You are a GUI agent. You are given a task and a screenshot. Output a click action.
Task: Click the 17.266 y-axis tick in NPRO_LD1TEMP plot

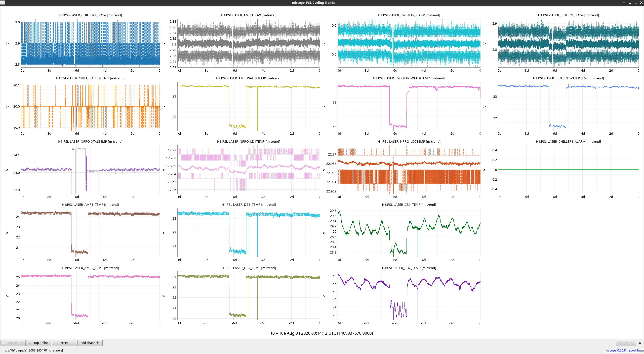coord(171,166)
